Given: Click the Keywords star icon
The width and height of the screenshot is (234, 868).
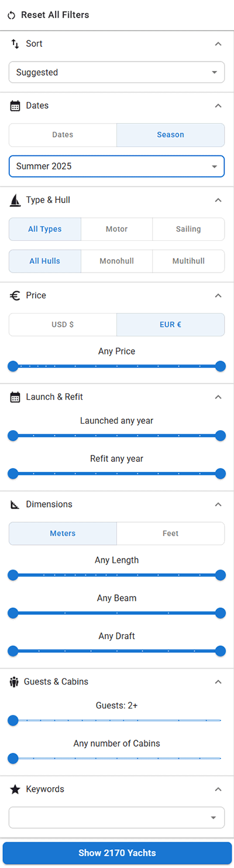Looking at the screenshot, I should [15, 789].
